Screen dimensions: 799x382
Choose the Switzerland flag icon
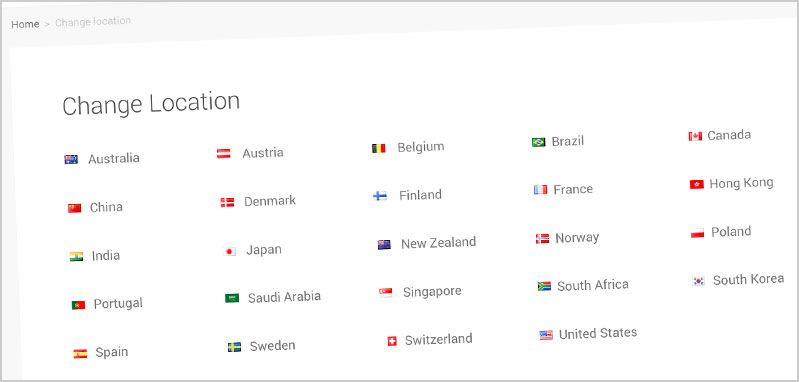click(x=392, y=341)
